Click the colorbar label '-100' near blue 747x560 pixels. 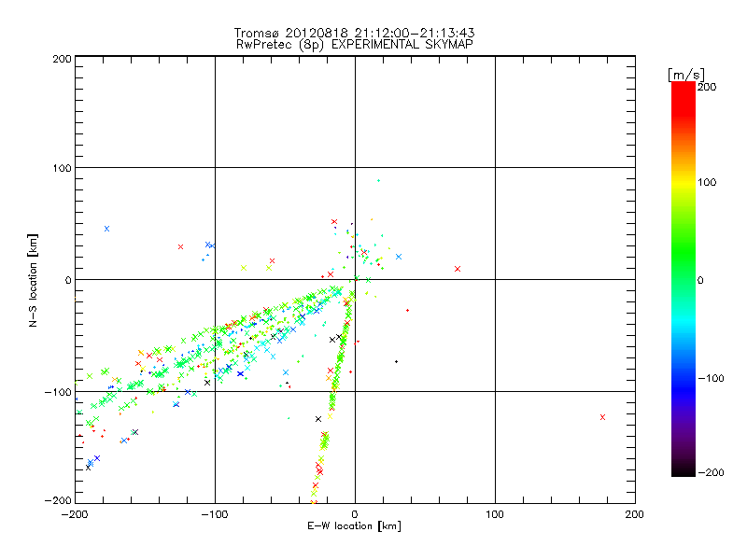click(712, 379)
